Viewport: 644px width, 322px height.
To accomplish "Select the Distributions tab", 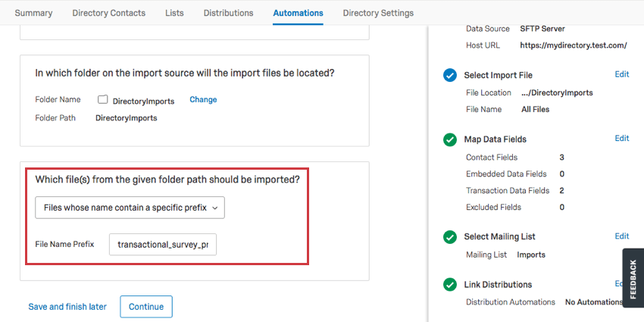I will click(228, 13).
